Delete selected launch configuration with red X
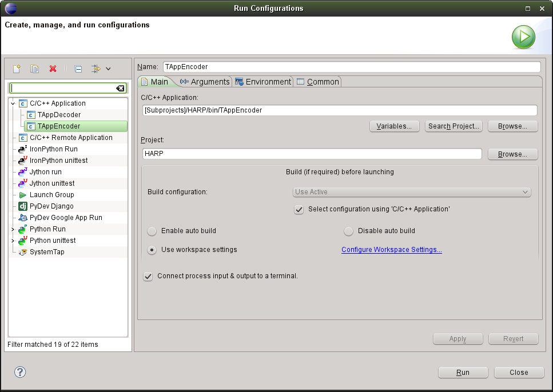The width and height of the screenshot is (553, 392). 53,69
